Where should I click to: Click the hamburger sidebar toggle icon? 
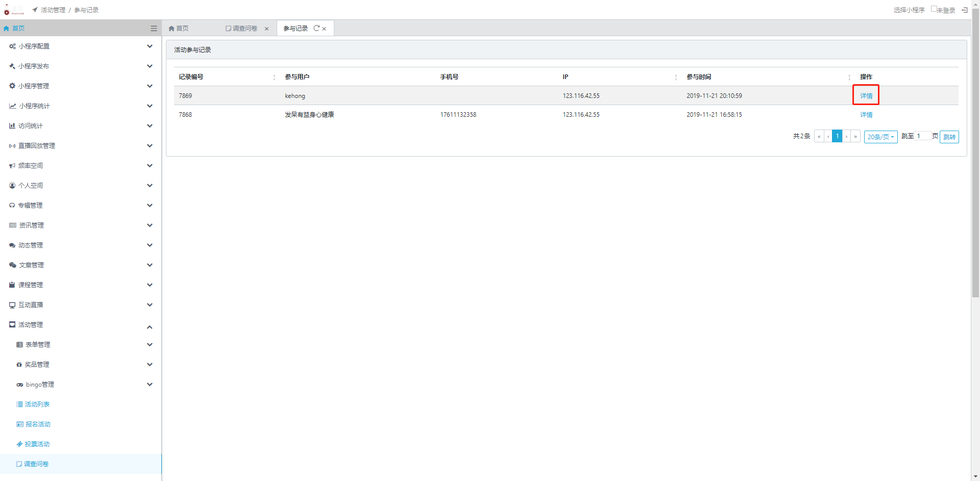[154, 29]
